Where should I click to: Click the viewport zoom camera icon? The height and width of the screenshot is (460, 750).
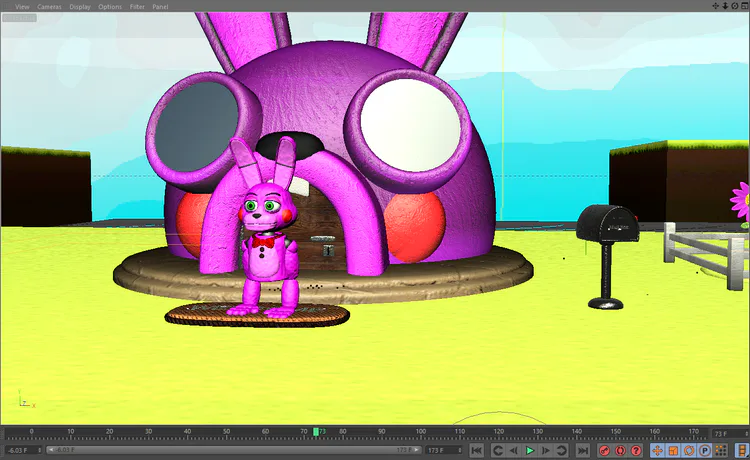click(x=725, y=6)
